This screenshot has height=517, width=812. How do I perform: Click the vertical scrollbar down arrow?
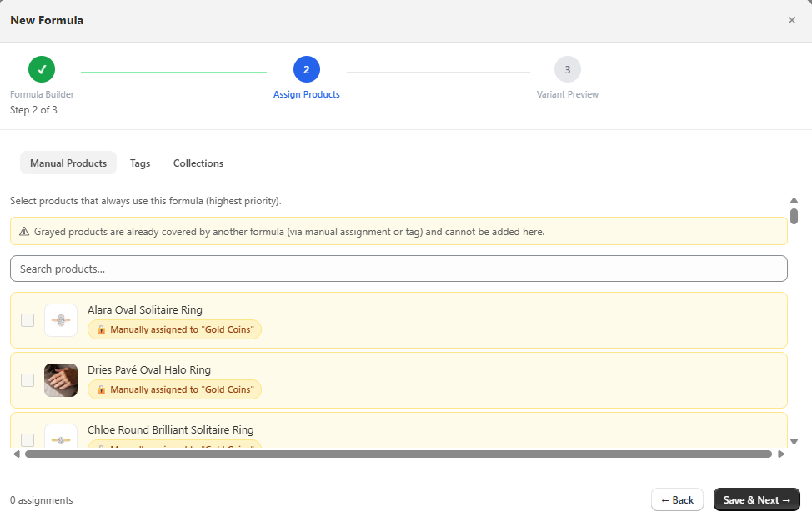point(794,441)
